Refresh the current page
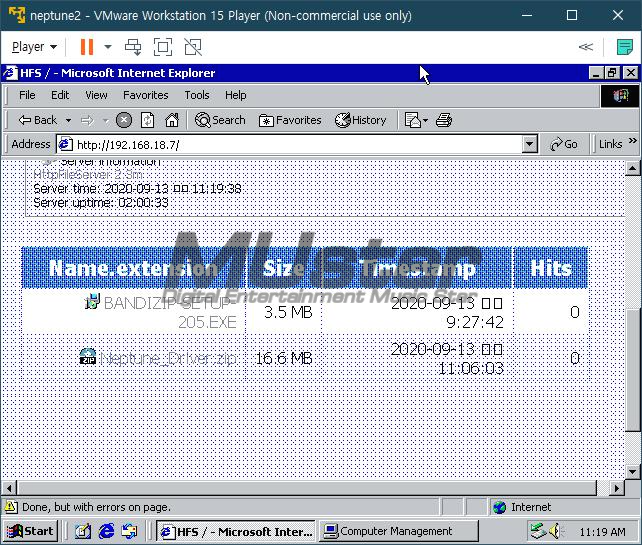 coord(147,120)
